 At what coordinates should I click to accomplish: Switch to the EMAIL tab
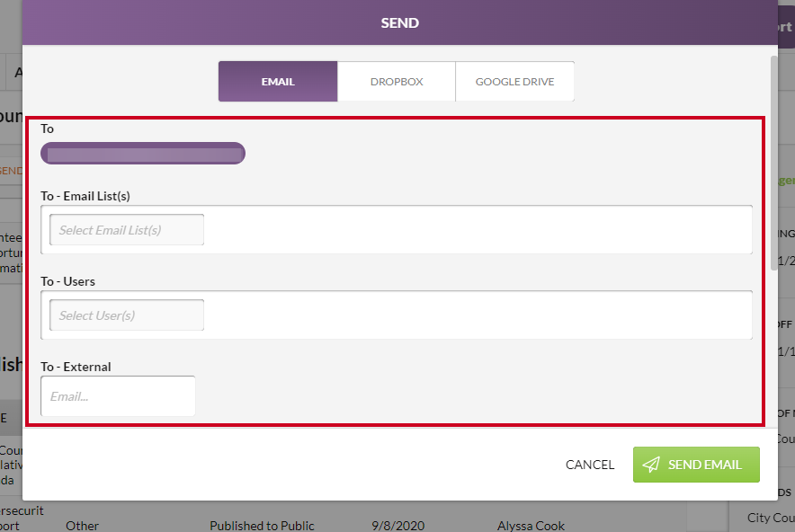[x=278, y=82]
